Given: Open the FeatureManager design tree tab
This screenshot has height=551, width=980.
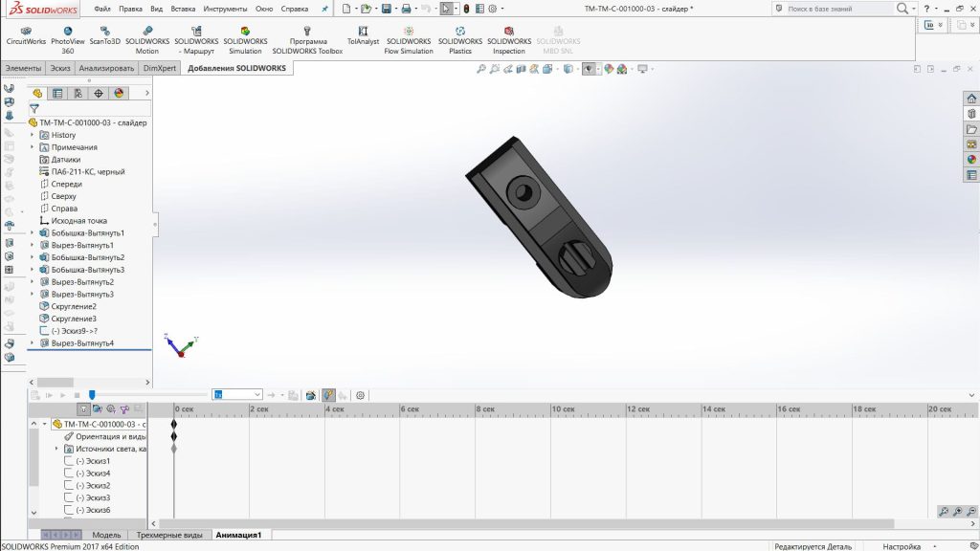Looking at the screenshot, I should 37,93.
